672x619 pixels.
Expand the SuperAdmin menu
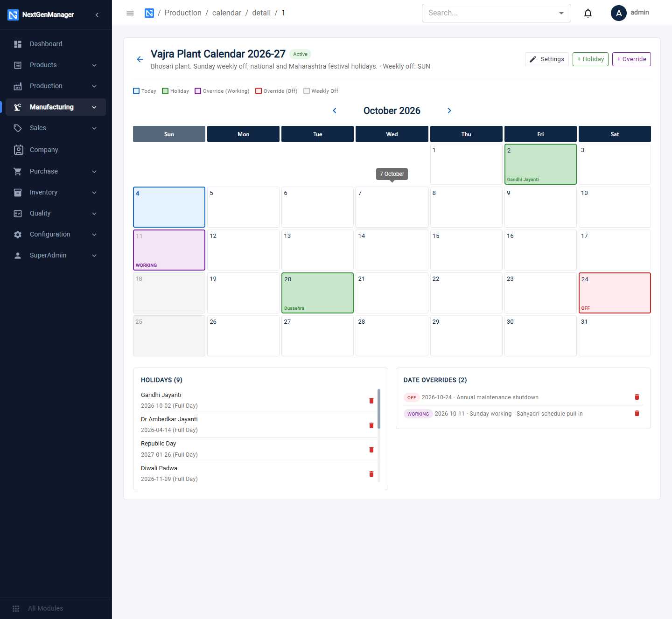coord(56,255)
